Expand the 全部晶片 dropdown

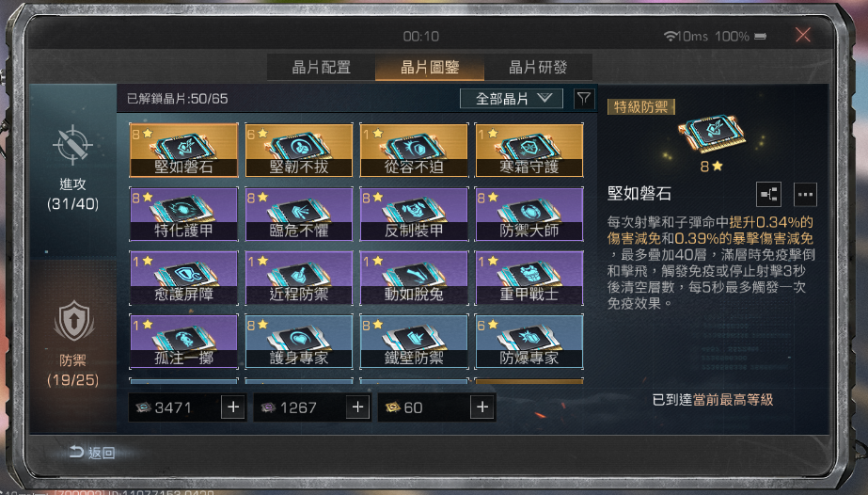click(x=512, y=99)
